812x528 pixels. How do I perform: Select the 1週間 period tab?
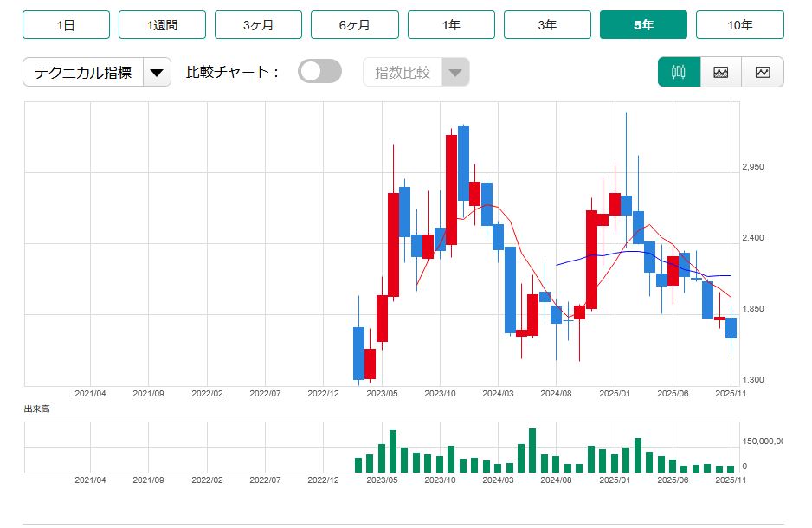point(162,25)
